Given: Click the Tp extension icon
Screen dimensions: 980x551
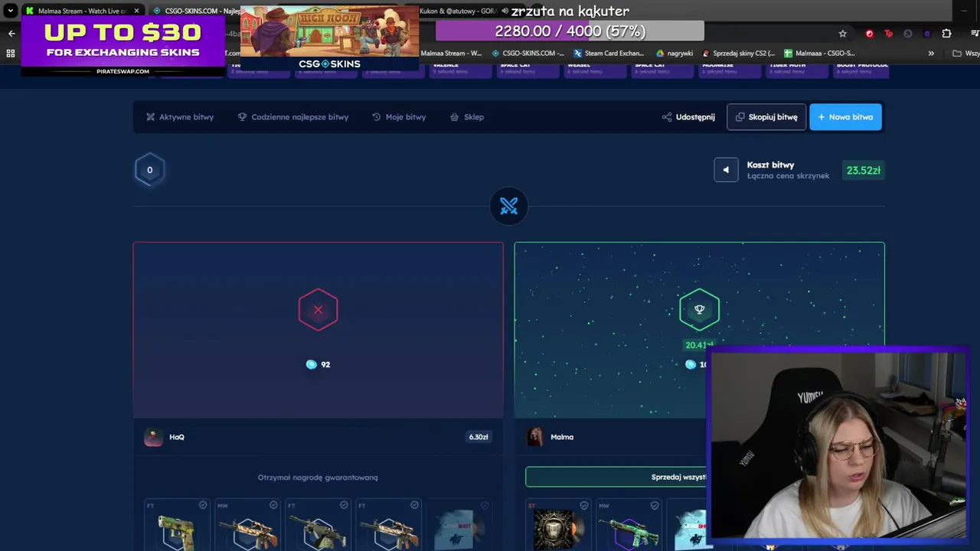Looking at the screenshot, I should click(888, 34).
